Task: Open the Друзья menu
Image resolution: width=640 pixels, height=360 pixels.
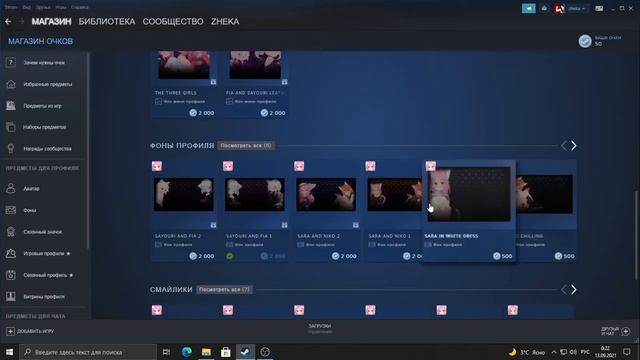Action: 42,7
